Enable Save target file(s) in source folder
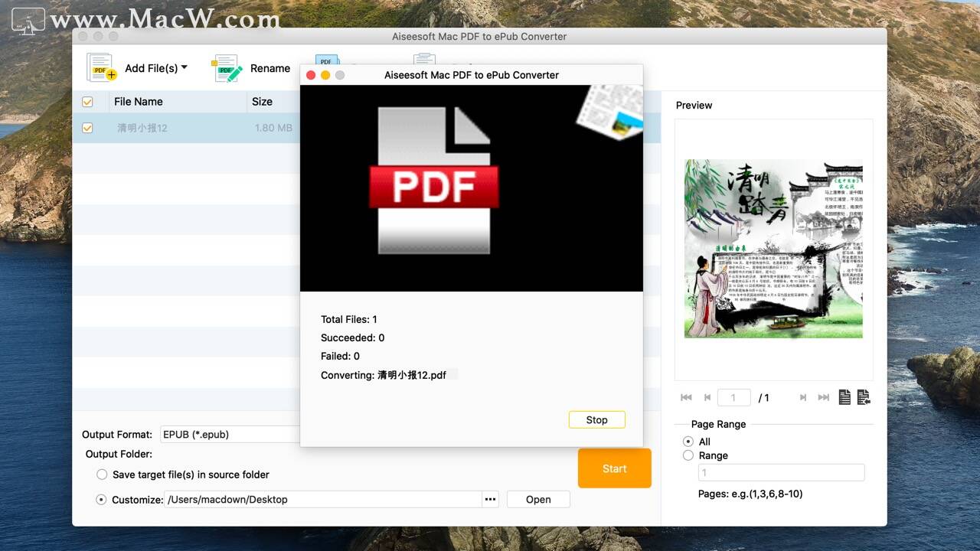 [102, 474]
